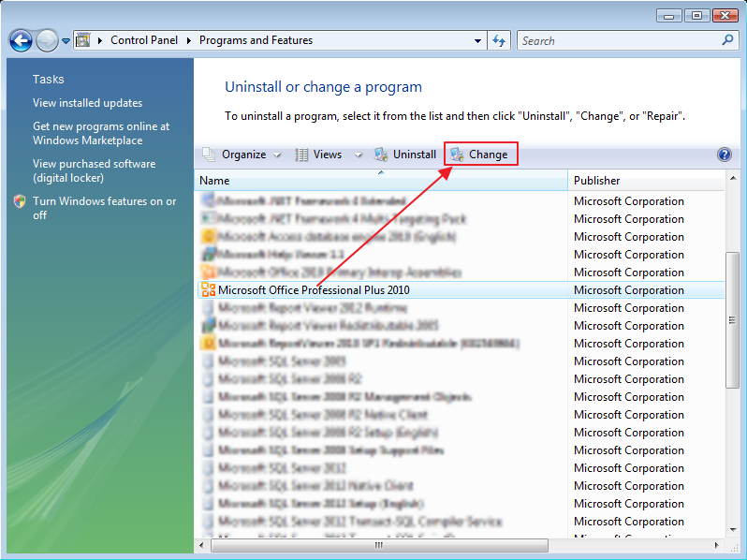
Task: Expand the Views dropdown arrow
Action: pos(358,155)
